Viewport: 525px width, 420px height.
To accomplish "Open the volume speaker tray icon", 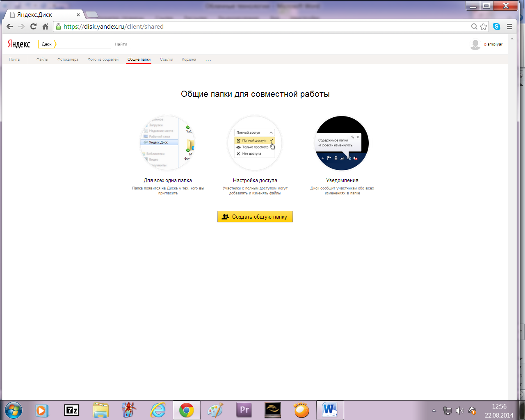I will click(x=460, y=410).
